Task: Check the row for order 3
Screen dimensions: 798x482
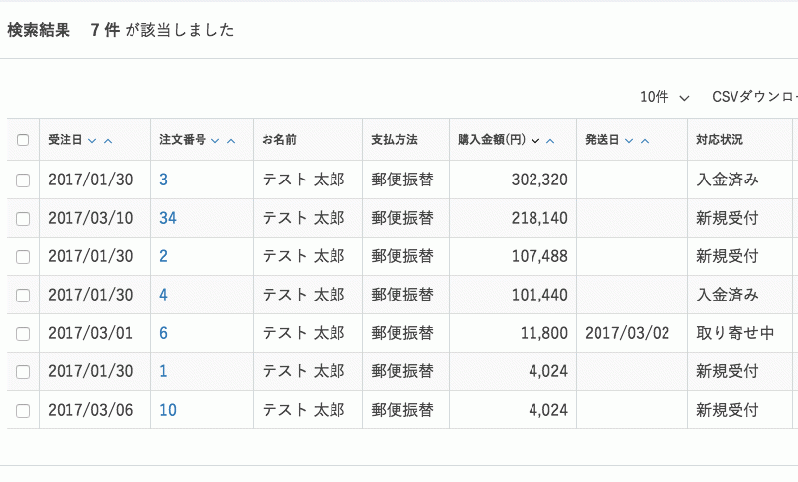Action: (x=23, y=180)
